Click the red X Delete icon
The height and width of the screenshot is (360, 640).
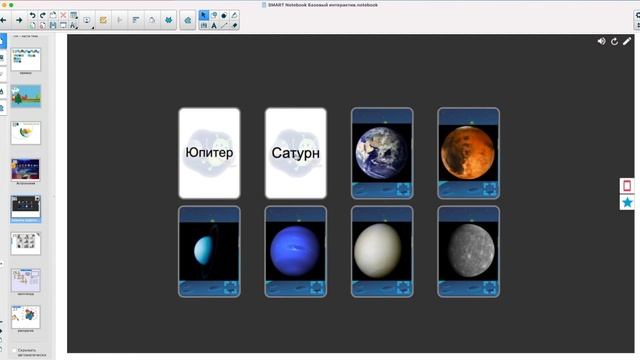click(63, 15)
